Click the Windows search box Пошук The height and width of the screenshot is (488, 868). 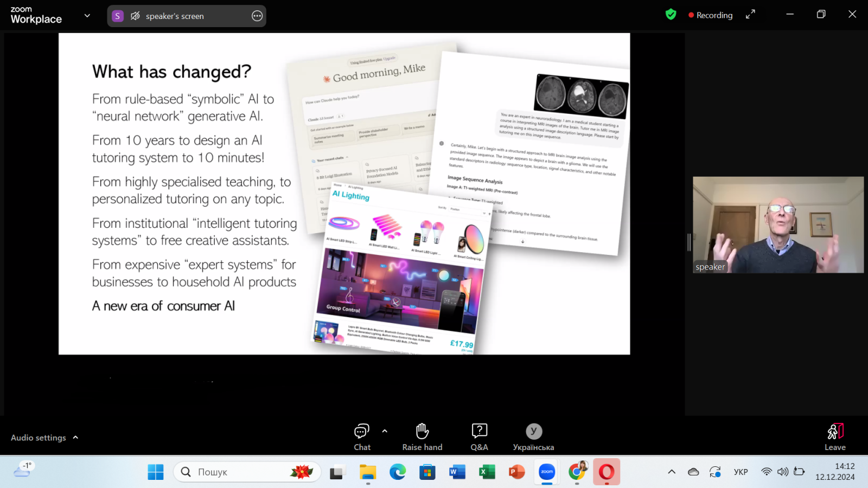point(247,472)
